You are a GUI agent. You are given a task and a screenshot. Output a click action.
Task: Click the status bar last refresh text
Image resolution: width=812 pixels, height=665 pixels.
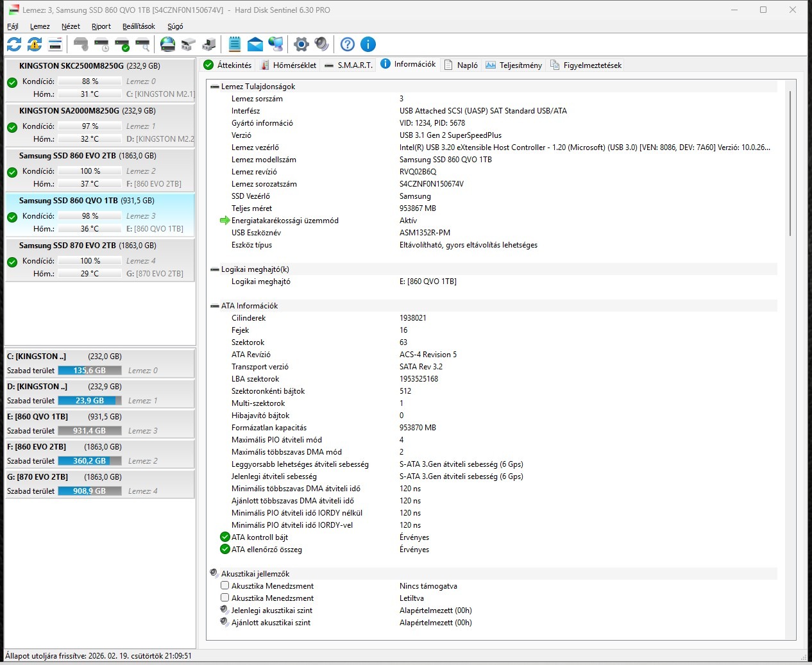point(99,656)
